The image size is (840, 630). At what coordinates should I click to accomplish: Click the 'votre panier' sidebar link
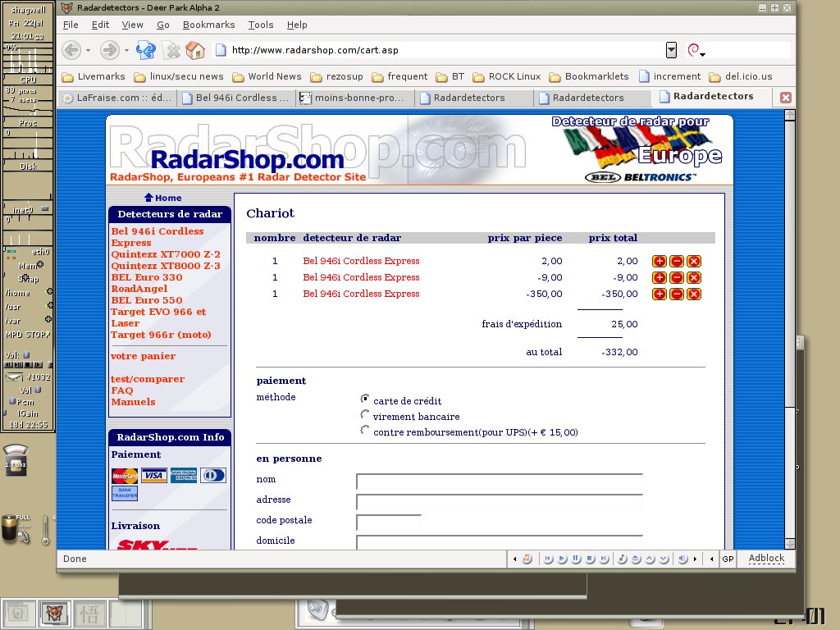coord(143,356)
